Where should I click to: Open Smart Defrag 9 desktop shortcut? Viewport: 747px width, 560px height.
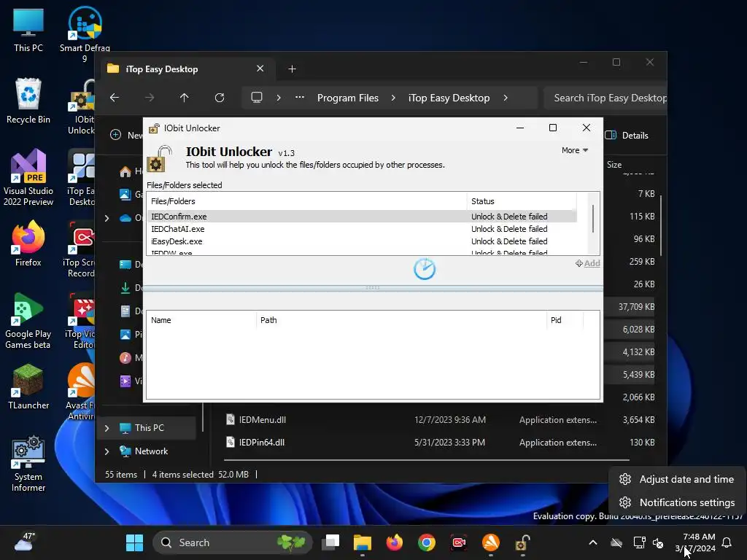tap(85, 34)
